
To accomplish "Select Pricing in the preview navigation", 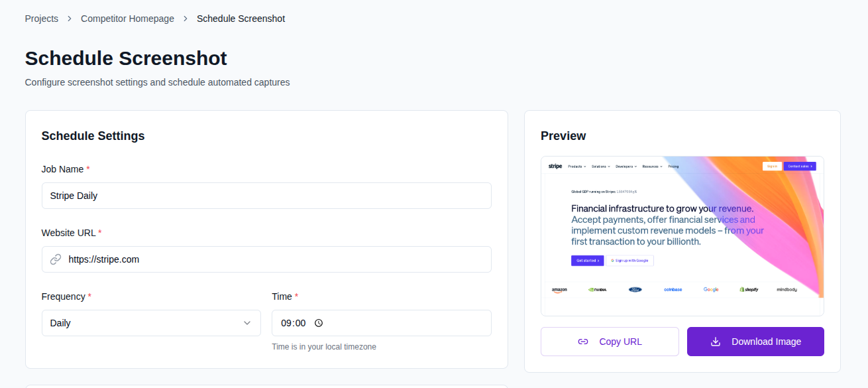I will coord(673,166).
